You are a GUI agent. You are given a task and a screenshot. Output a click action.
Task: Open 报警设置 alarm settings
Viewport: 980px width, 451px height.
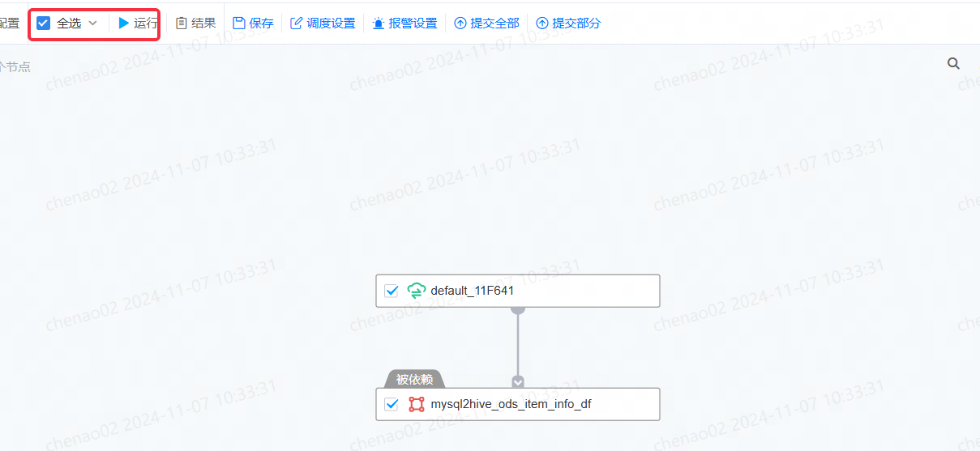click(404, 23)
